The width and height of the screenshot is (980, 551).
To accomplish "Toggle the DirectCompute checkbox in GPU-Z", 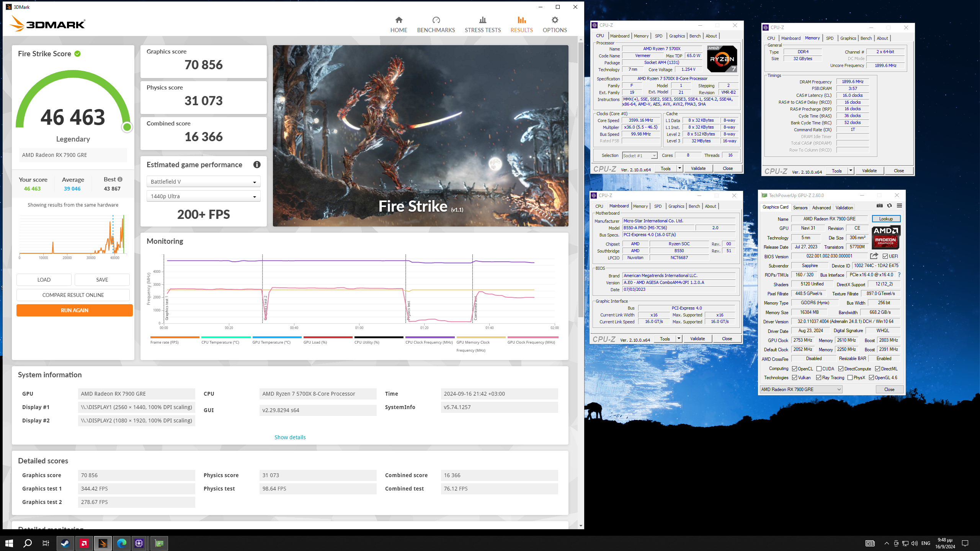I will click(841, 369).
